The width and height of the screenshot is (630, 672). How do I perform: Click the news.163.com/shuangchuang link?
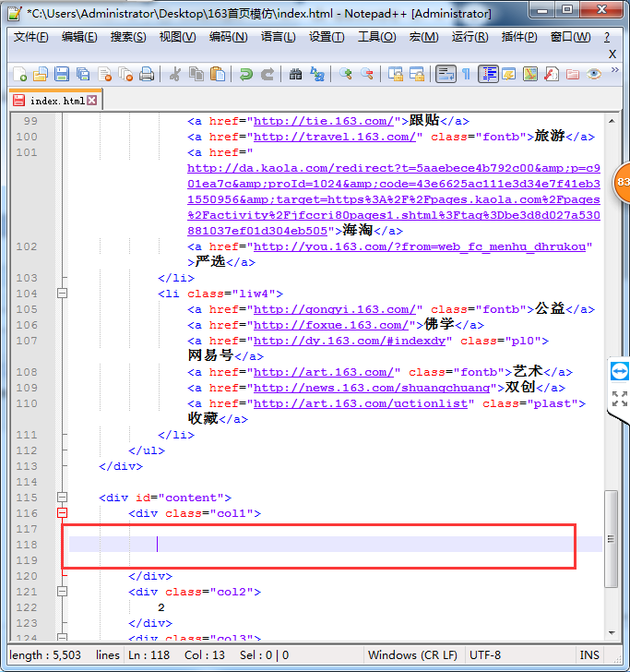[x=372, y=388]
